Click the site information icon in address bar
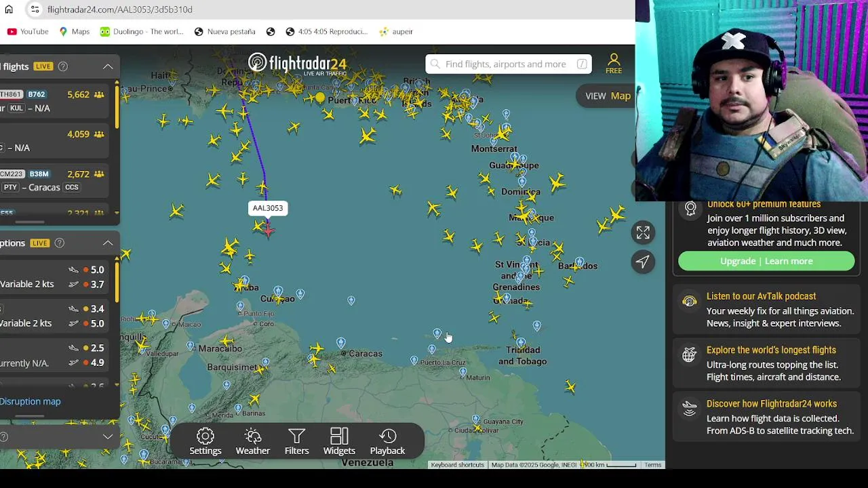Image resolution: width=868 pixels, height=488 pixels. pyautogui.click(x=35, y=9)
